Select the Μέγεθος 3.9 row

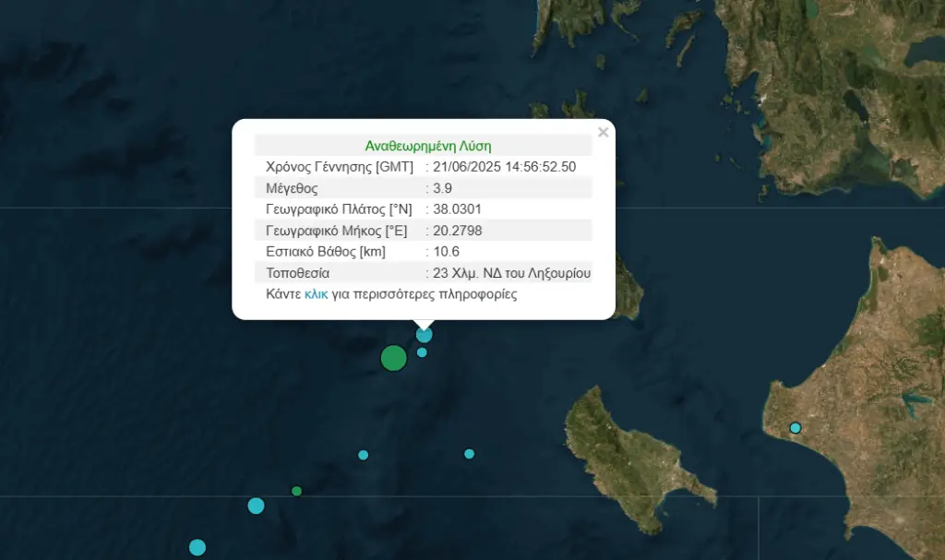coord(423,188)
